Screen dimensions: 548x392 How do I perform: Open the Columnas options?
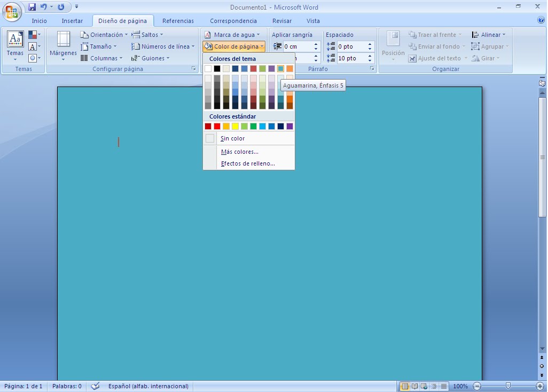point(103,58)
